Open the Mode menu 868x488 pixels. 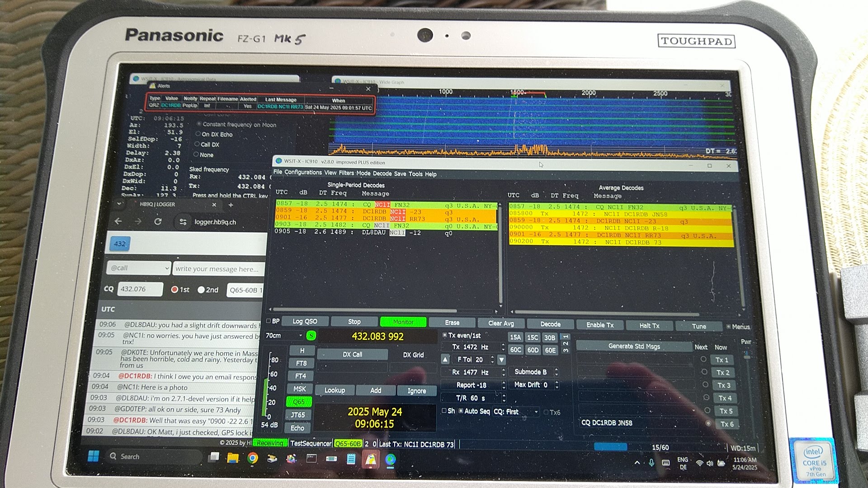coord(363,173)
